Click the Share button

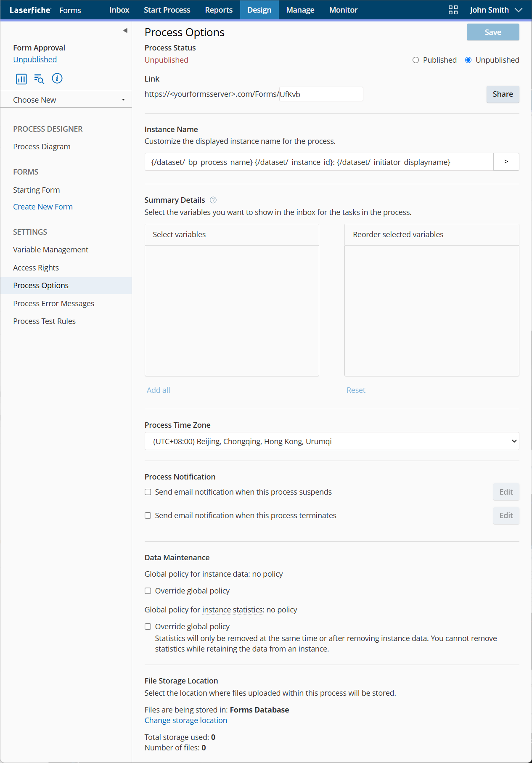click(503, 94)
